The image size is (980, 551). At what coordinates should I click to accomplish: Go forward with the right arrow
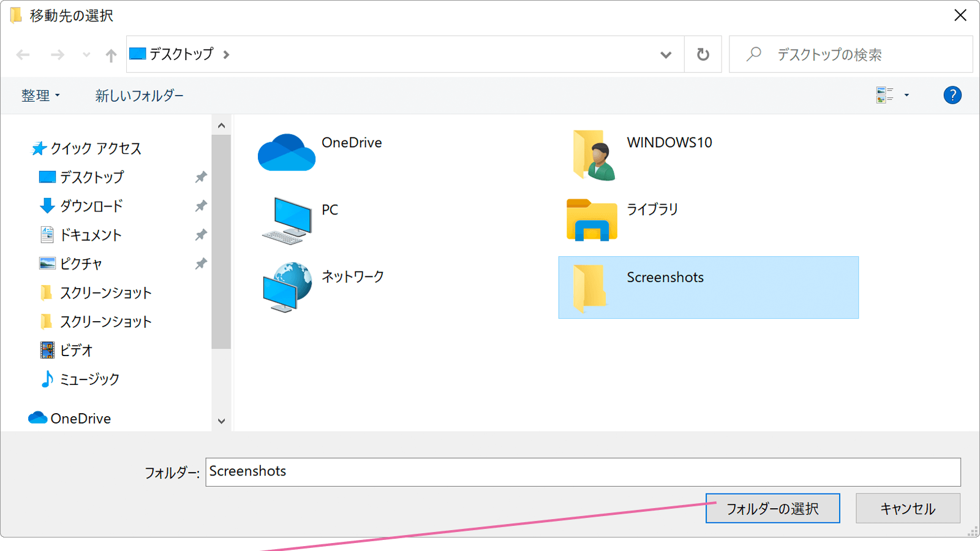(x=58, y=55)
